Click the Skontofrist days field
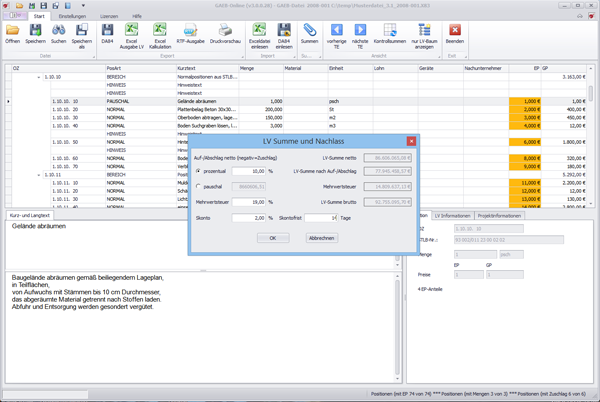The width and height of the screenshot is (600, 402). coord(321,218)
